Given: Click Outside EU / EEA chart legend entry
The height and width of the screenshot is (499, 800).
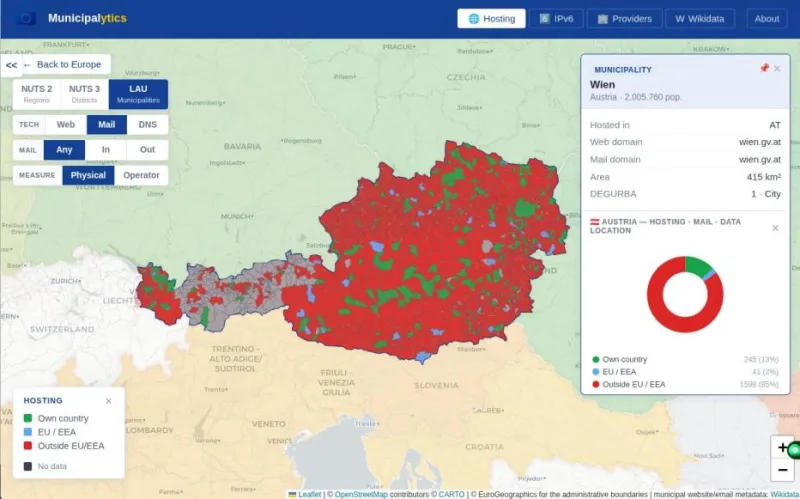Looking at the screenshot, I should [x=685, y=384].
